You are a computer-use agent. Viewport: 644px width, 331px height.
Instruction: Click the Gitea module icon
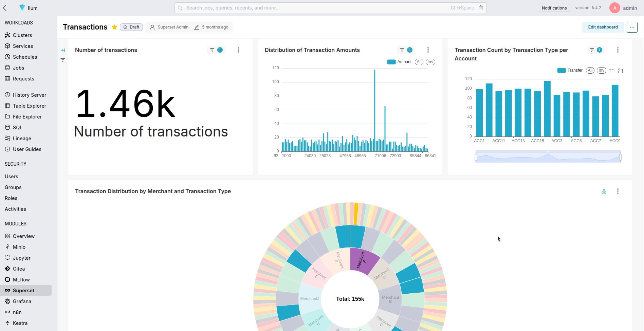(7, 269)
